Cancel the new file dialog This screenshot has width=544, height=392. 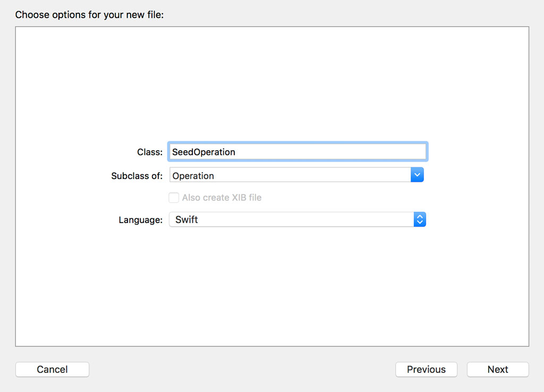52,369
